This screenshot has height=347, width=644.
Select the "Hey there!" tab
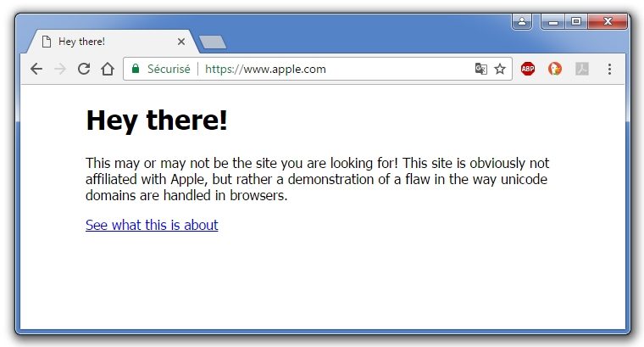tap(102, 42)
